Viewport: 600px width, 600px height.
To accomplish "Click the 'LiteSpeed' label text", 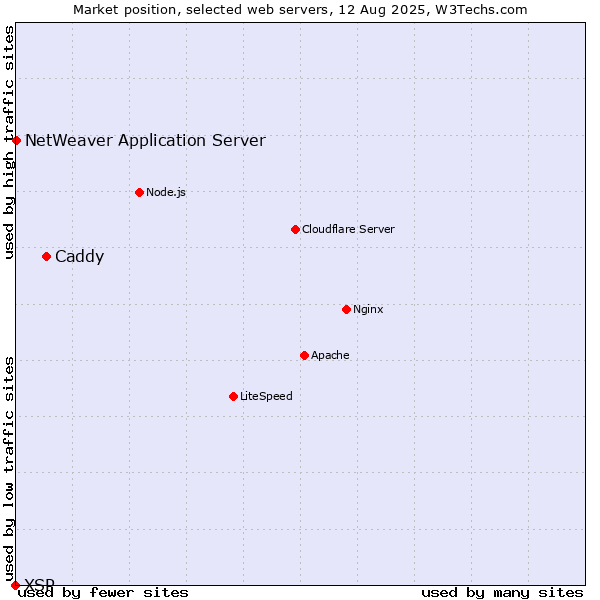I will pos(266,396).
